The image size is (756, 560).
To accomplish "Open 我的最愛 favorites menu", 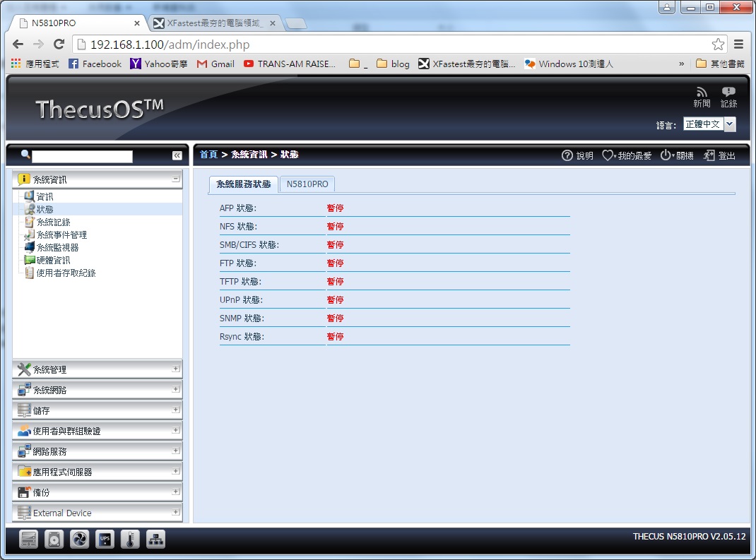I will [626, 155].
